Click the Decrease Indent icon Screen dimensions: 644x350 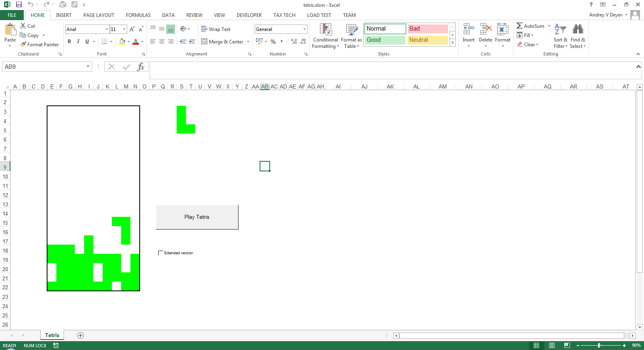(x=183, y=41)
